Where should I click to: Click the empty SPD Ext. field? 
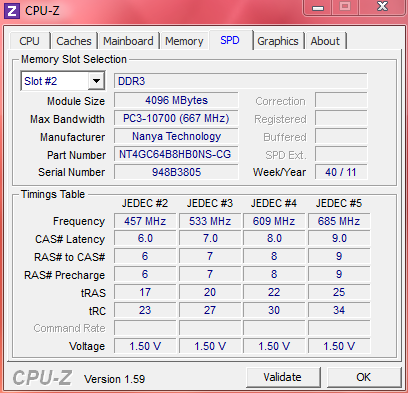pyautogui.click(x=341, y=154)
